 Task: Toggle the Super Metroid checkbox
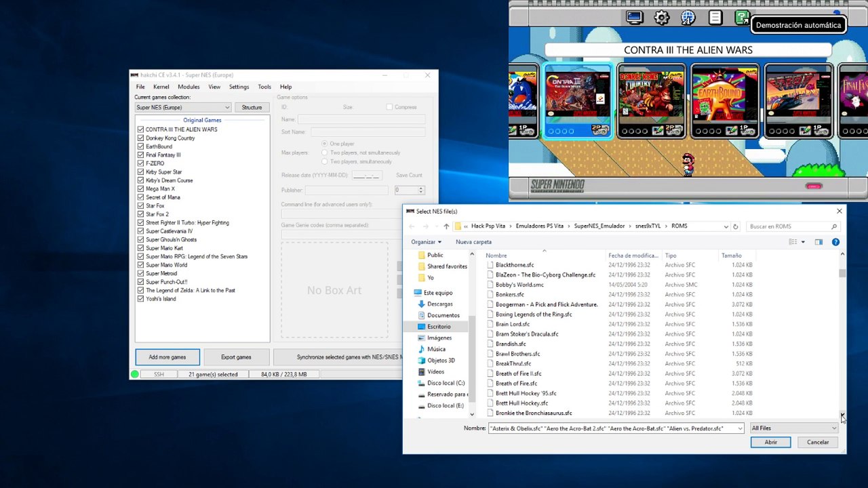click(x=140, y=273)
